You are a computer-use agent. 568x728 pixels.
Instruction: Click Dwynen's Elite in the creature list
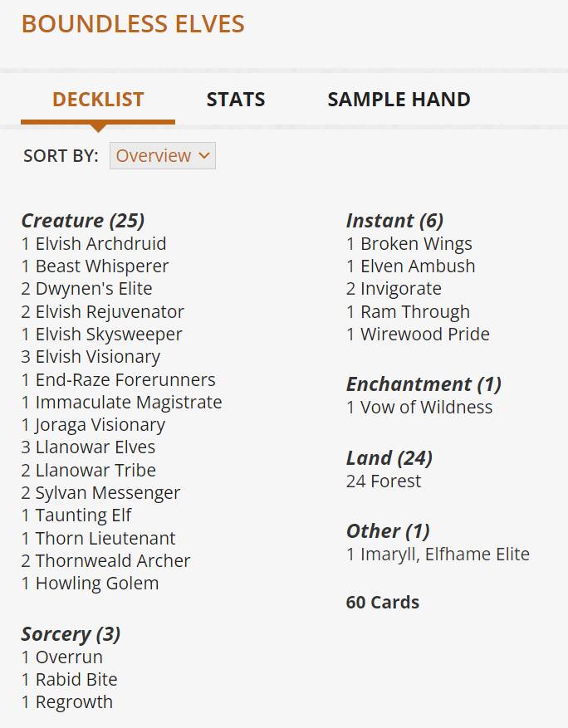click(x=94, y=289)
